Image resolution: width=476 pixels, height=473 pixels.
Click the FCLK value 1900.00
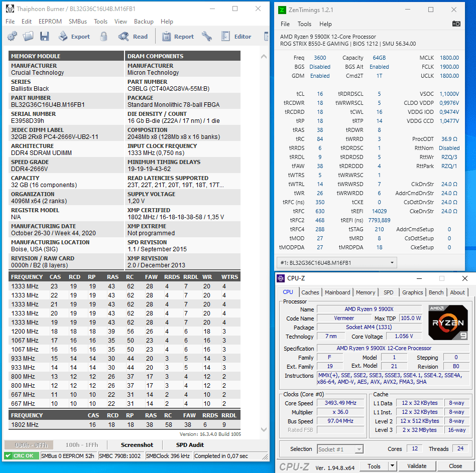pyautogui.click(x=449, y=67)
